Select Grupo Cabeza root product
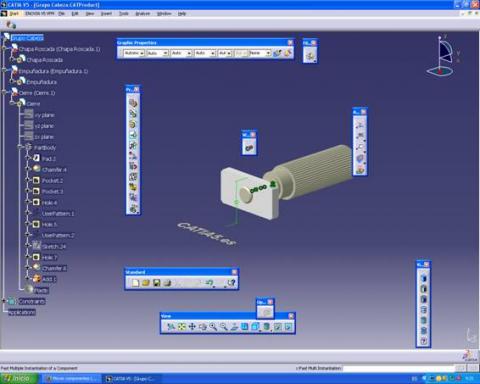Screen dimensions: 480x384 tap(27, 38)
